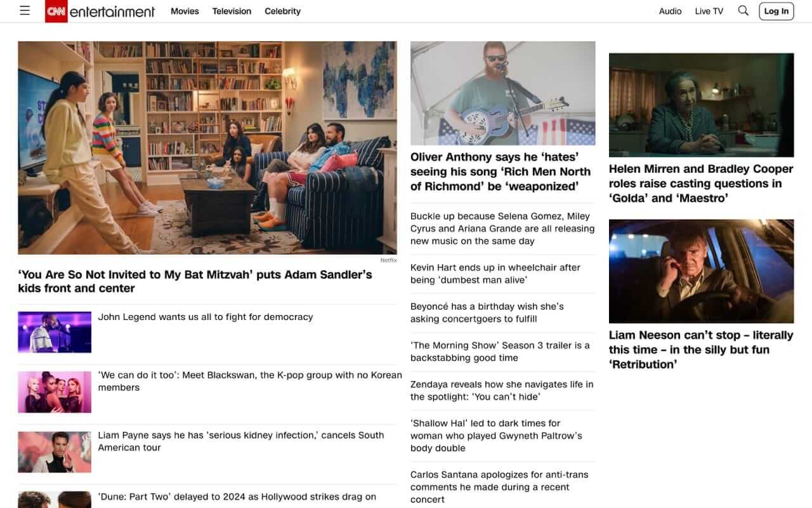Open 'Shallow Hal' body double article
Viewport: 812px width, 508px height.
pyautogui.click(x=496, y=436)
